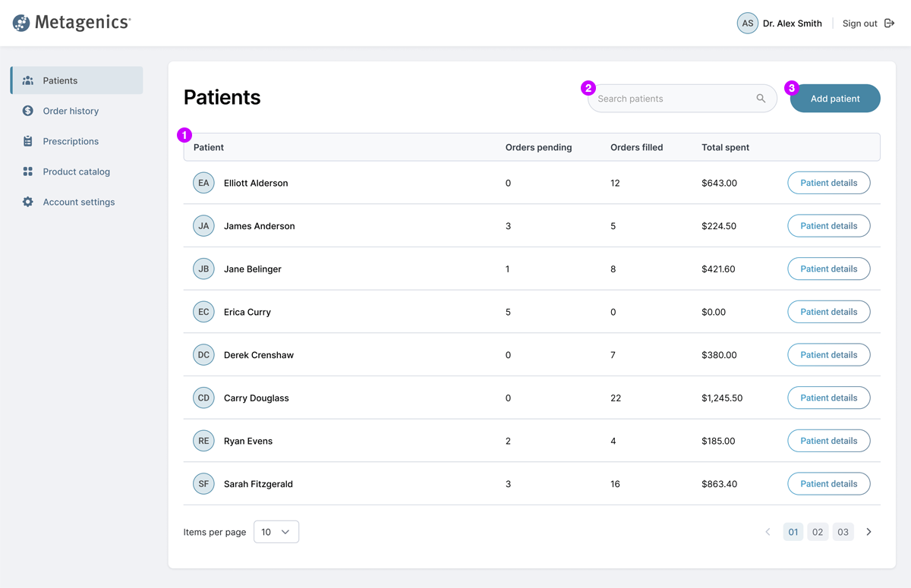The image size is (911, 588).
Task: Click the Product catalog grid icon
Action: point(28,171)
